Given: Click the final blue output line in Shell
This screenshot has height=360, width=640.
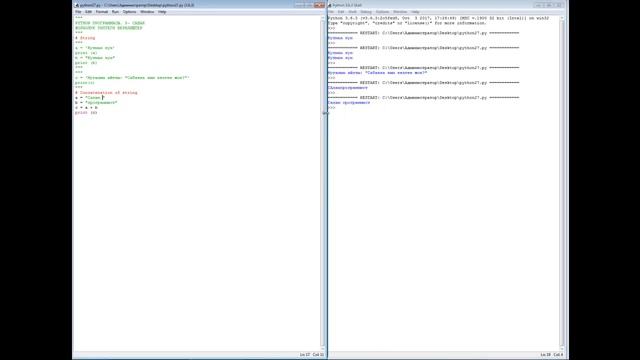Looking at the screenshot, I should pos(349,103).
